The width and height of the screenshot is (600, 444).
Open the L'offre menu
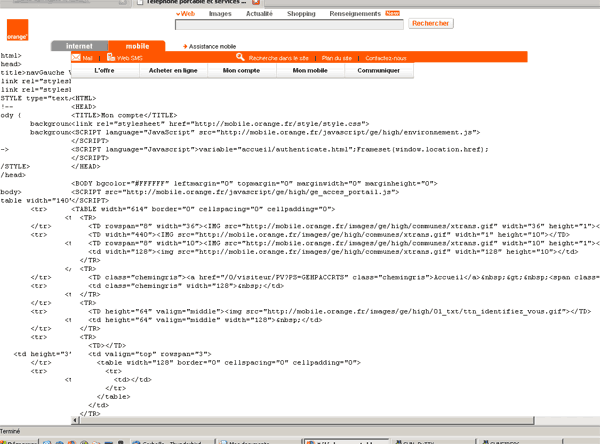[x=104, y=71]
